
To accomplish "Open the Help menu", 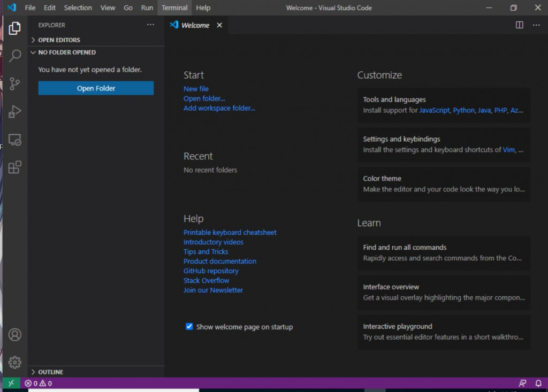I will 203,7.
